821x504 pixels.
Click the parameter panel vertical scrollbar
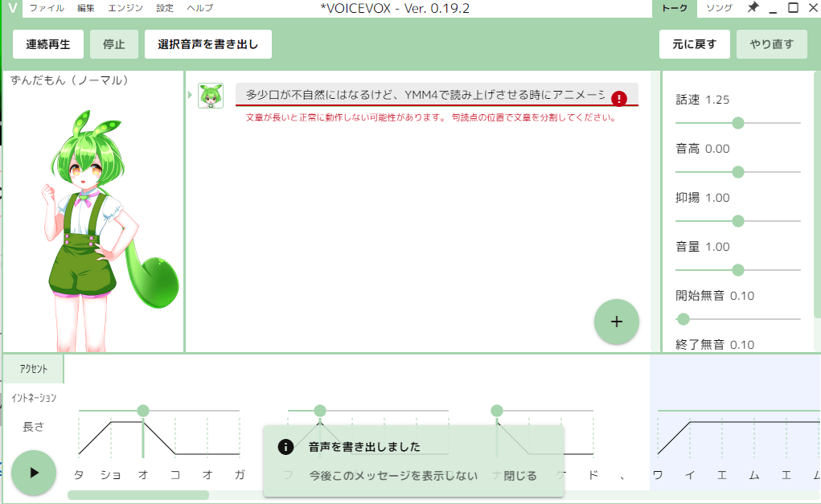click(x=817, y=195)
